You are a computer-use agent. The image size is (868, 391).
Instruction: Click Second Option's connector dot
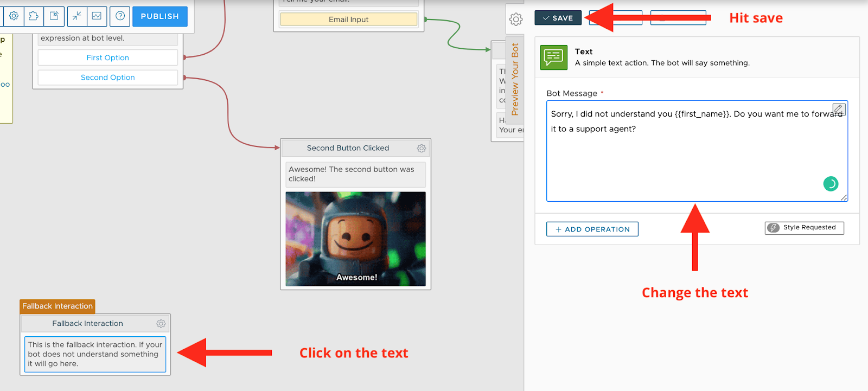184,78
